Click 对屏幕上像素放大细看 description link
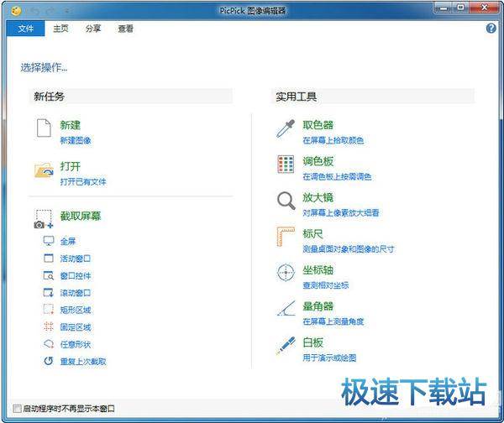 click(341, 212)
